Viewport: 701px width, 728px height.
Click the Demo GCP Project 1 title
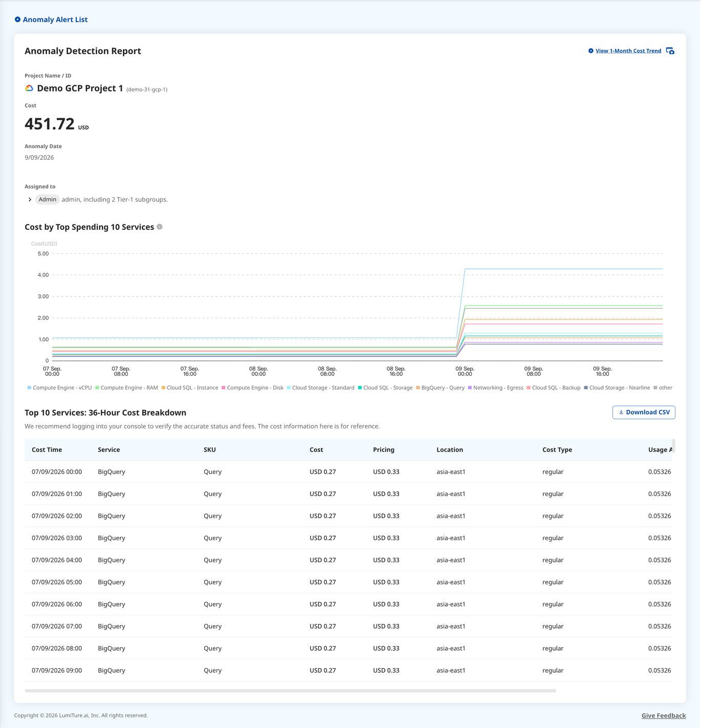click(x=80, y=88)
